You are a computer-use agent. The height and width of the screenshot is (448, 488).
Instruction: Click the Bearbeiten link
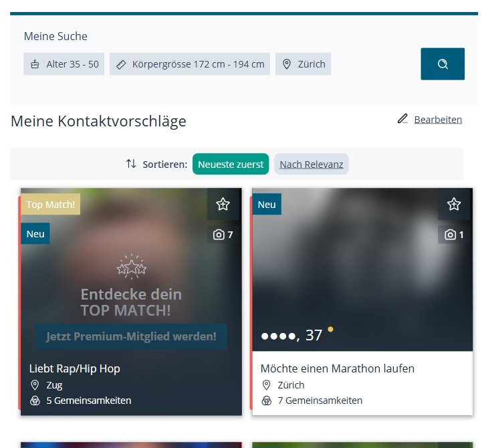(x=438, y=120)
